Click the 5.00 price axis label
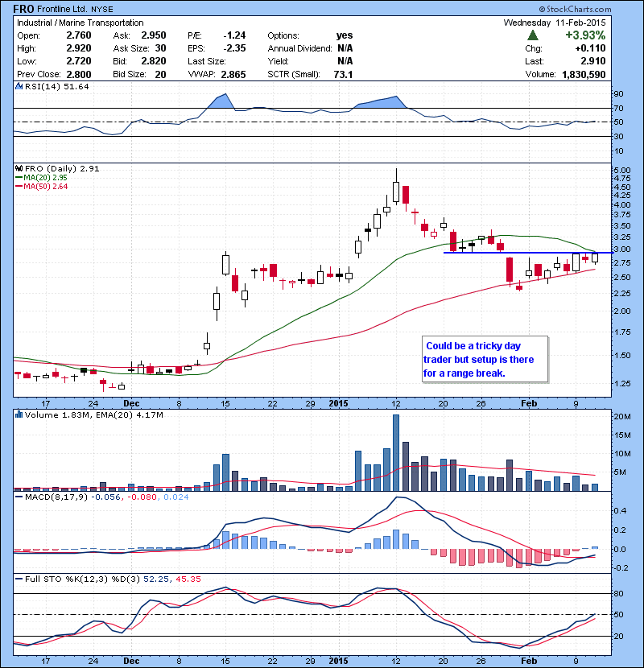This screenshot has width=644, height=668. (621, 170)
